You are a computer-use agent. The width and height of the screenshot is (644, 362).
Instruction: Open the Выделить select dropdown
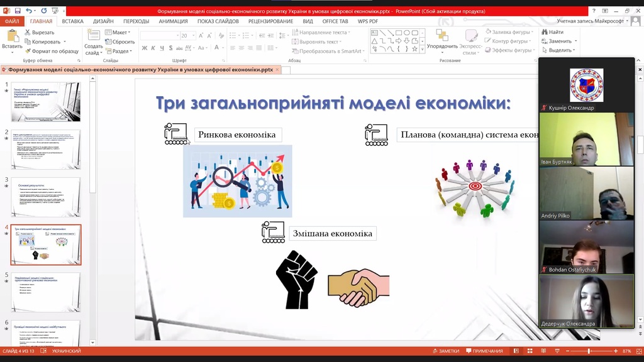tap(559, 50)
